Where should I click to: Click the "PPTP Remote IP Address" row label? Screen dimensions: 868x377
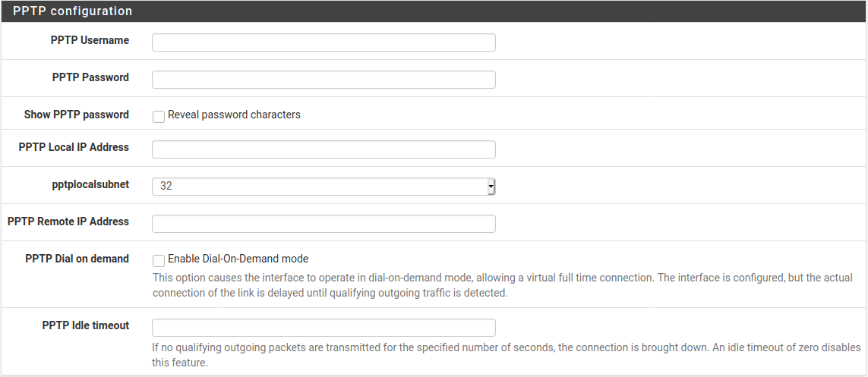point(68,222)
